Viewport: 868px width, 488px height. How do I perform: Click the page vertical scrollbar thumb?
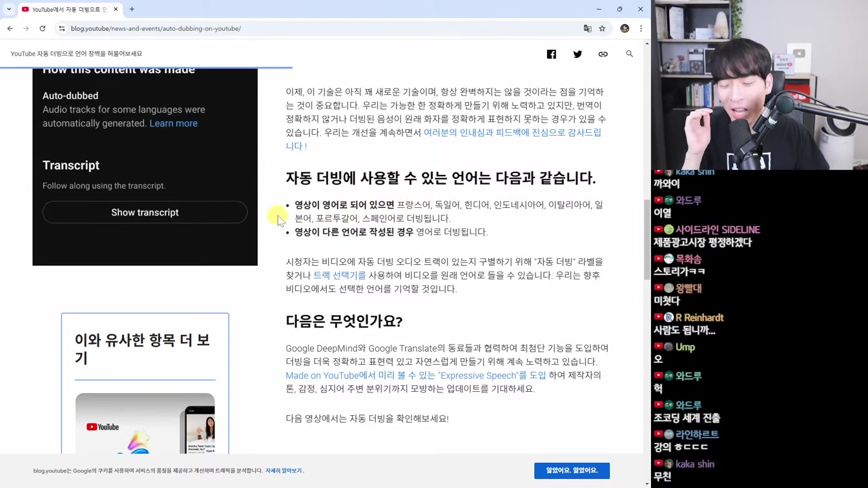tap(647, 239)
